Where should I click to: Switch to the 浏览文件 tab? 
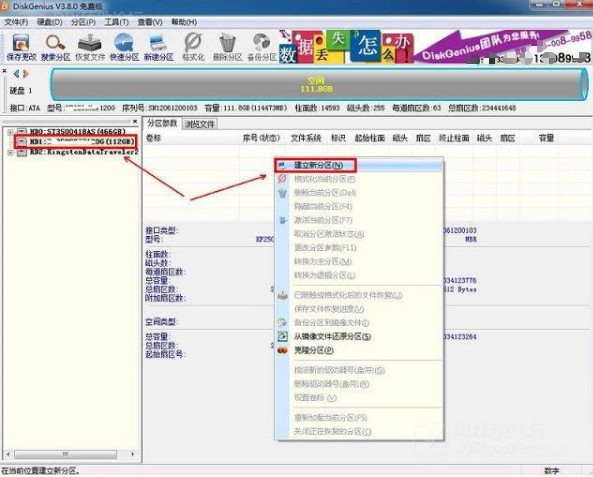pos(200,124)
